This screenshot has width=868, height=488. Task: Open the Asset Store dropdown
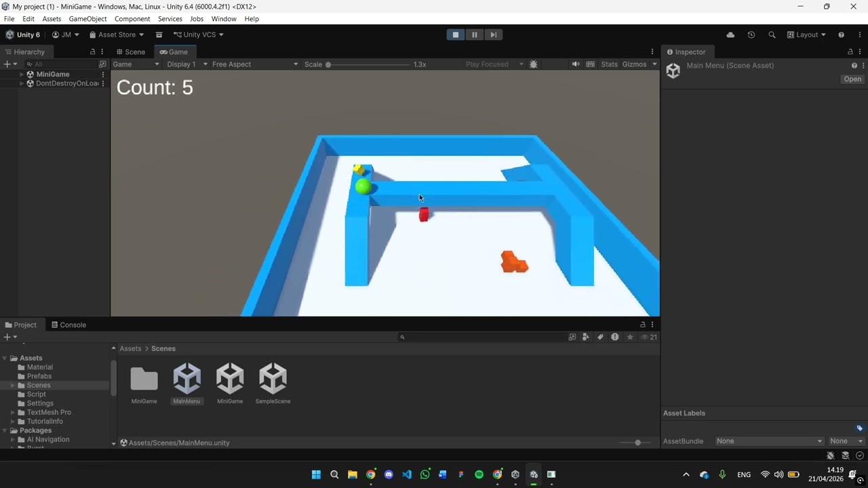click(x=117, y=35)
